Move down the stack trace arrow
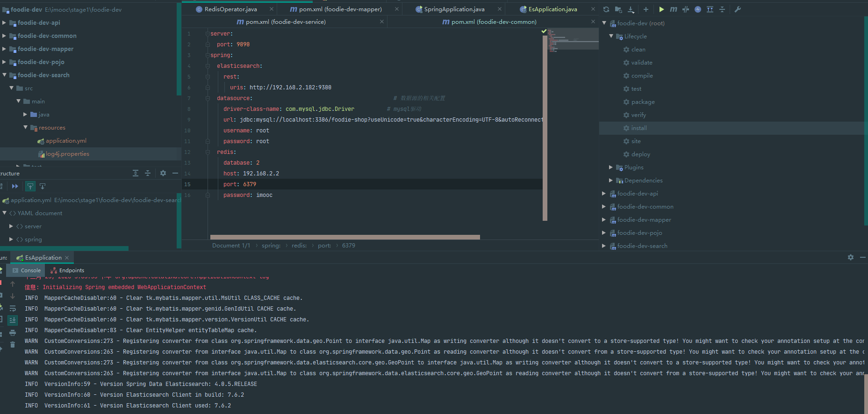 [x=13, y=296]
